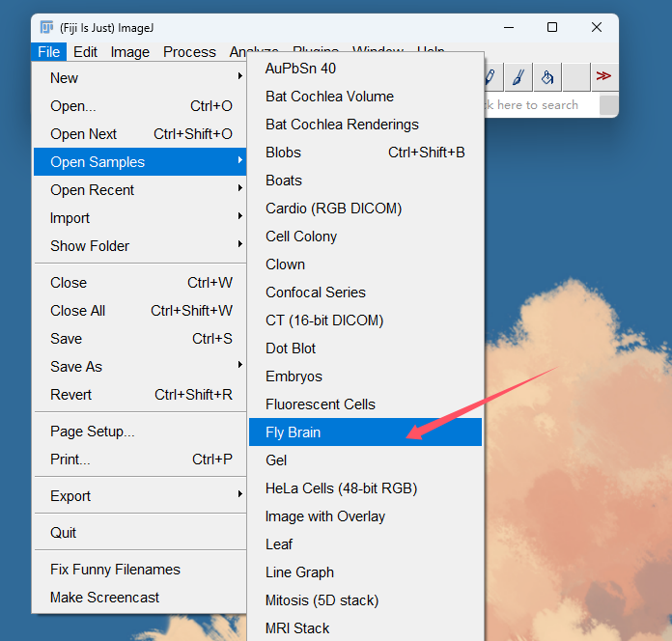The height and width of the screenshot is (641, 672).
Task: Expand the Import submenu
Action: pos(140,217)
